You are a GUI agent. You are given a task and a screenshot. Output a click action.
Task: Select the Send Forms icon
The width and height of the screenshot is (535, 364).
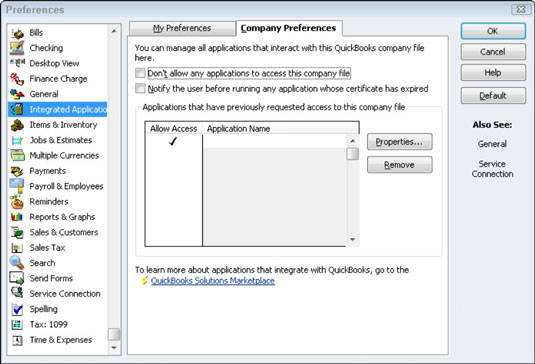pyautogui.click(x=17, y=278)
